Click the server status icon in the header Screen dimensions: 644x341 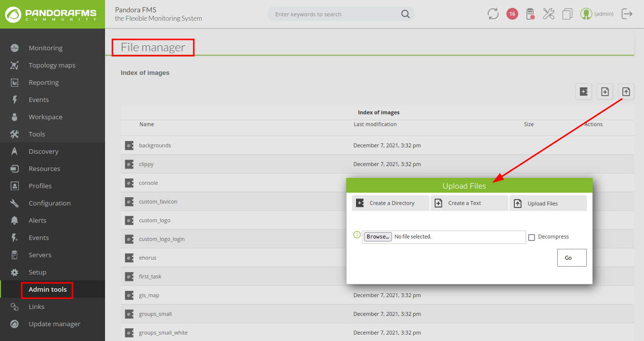click(x=530, y=14)
